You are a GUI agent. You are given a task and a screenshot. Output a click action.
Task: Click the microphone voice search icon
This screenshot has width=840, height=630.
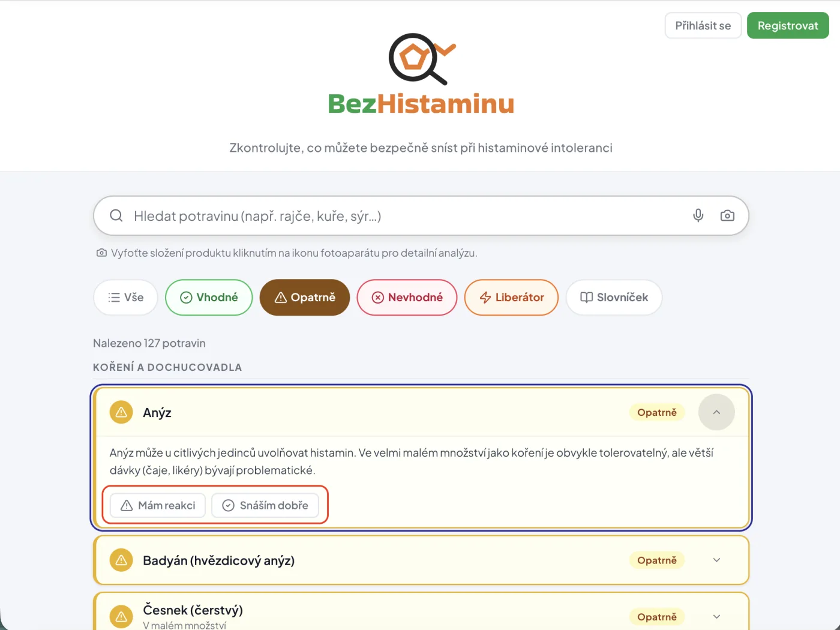[x=698, y=215]
